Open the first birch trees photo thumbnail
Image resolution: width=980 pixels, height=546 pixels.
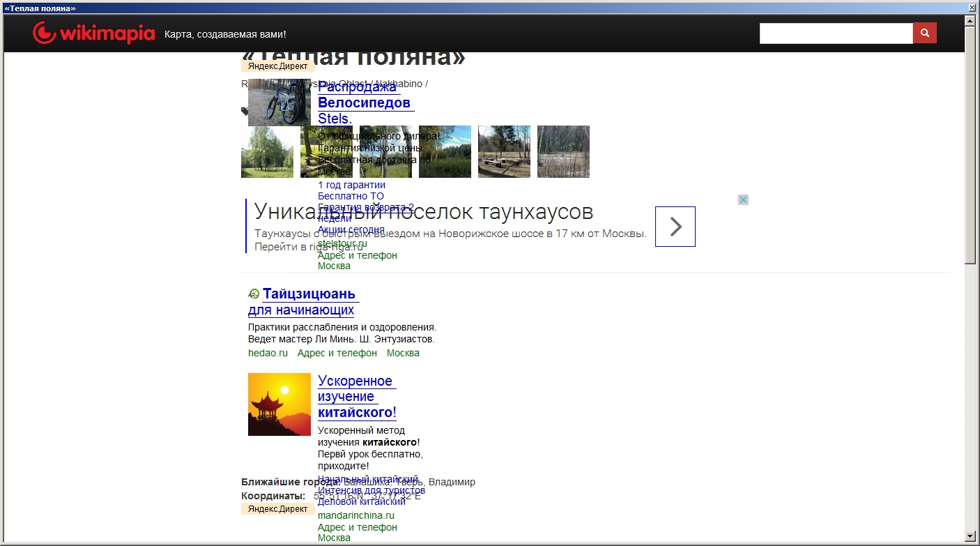(267, 152)
